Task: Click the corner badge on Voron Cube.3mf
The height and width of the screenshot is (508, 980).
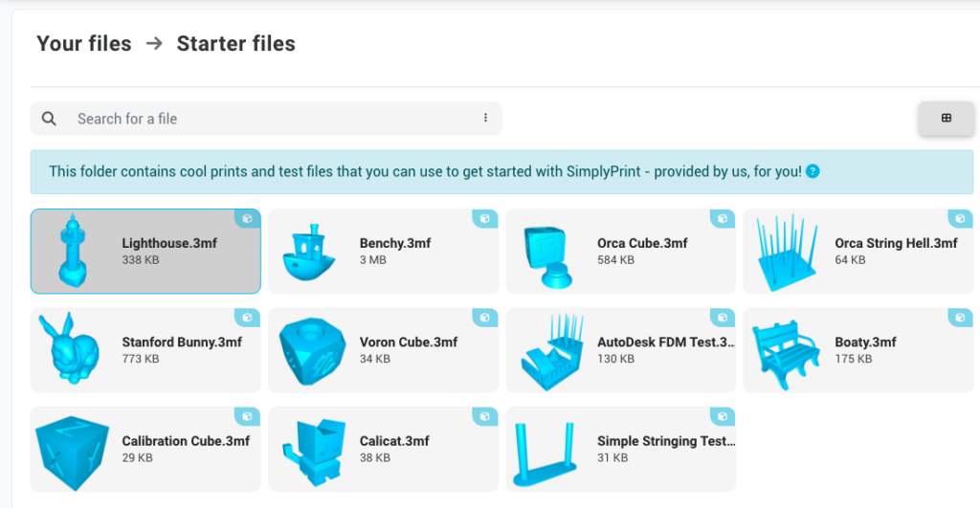Action: (486, 318)
